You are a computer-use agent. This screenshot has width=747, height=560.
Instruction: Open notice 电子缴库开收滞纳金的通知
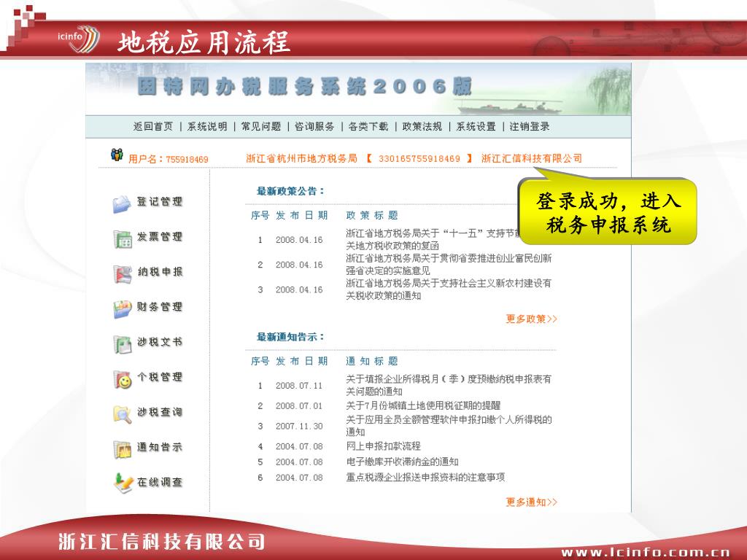402,462
